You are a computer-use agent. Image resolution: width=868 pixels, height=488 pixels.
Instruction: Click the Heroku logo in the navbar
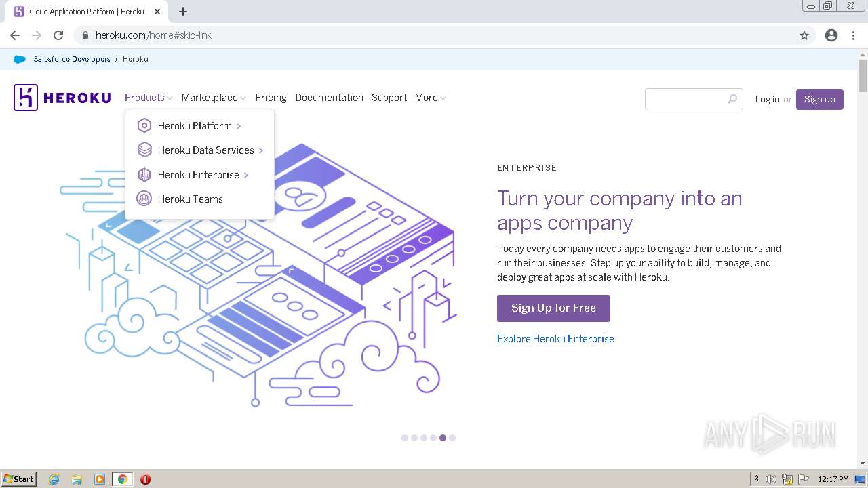tap(62, 98)
